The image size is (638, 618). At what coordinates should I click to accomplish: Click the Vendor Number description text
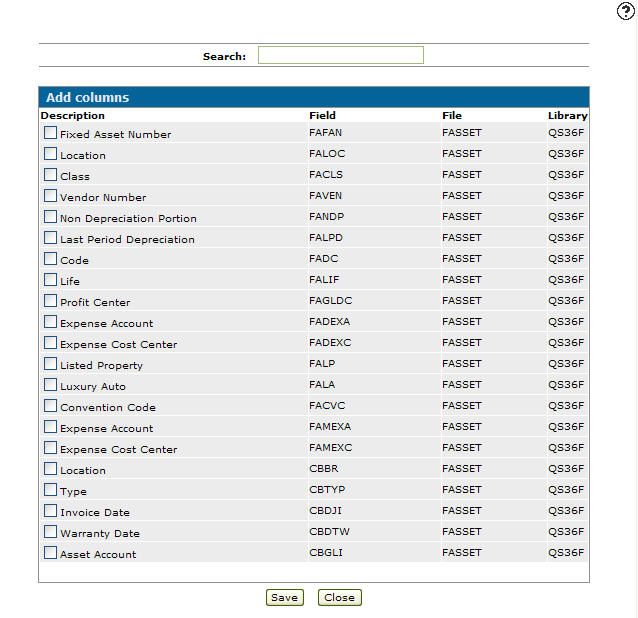click(x=103, y=198)
